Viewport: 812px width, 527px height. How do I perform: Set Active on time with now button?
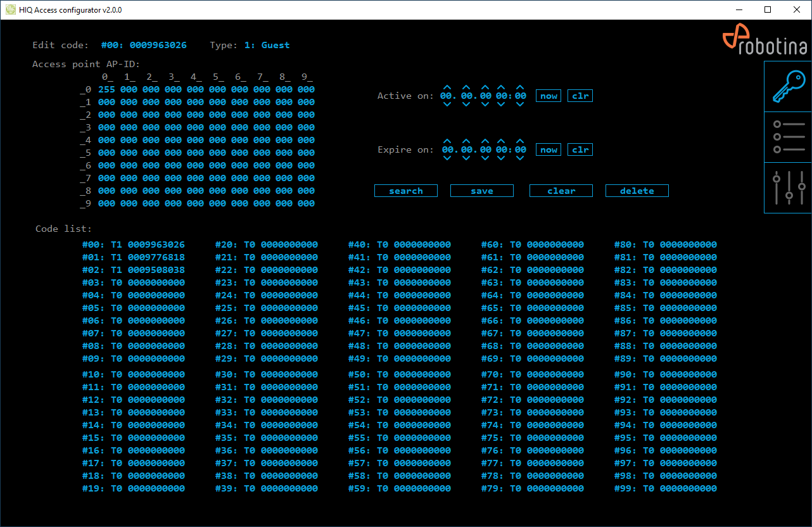point(549,96)
